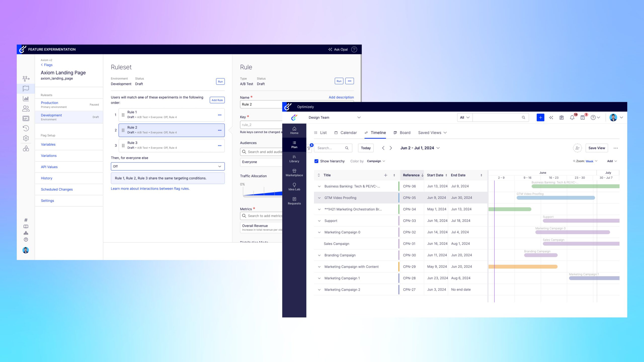Viewport: 644px width, 362px height.
Task: Click the Add Rule button
Action: coord(217,100)
